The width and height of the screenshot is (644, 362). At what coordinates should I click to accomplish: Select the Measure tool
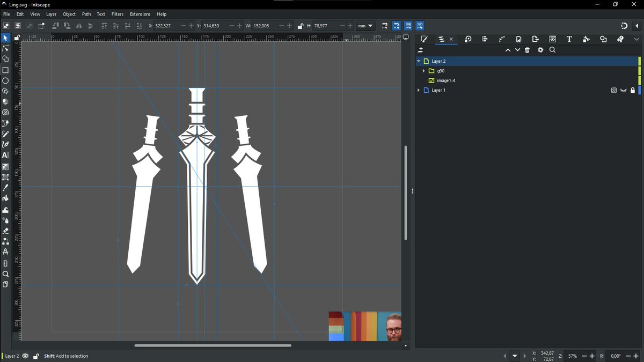click(5, 263)
